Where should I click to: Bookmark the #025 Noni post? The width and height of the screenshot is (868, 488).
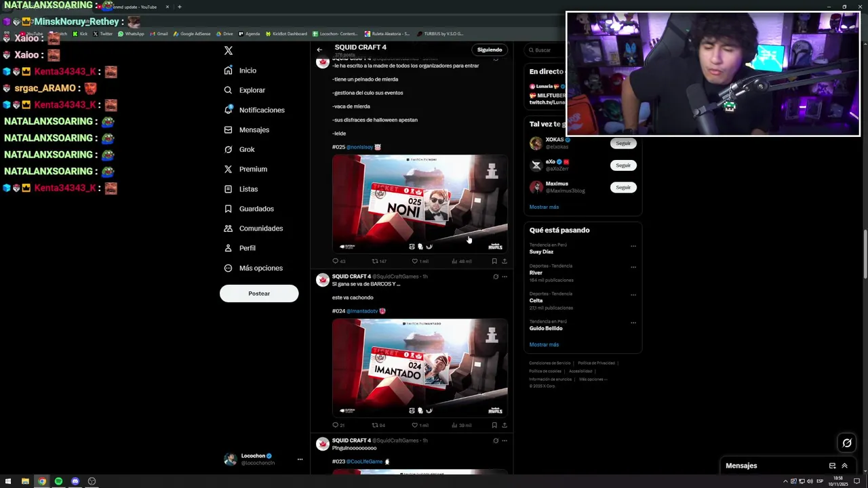(x=494, y=261)
